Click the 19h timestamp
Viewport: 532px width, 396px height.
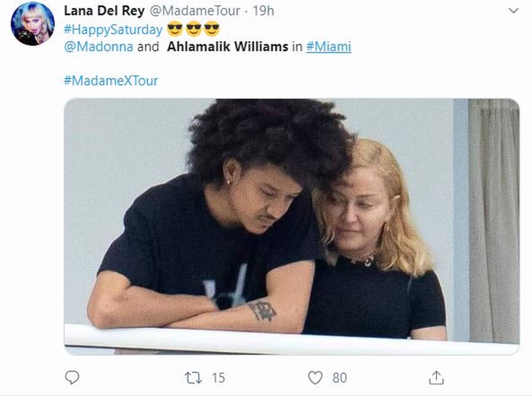pos(263,11)
